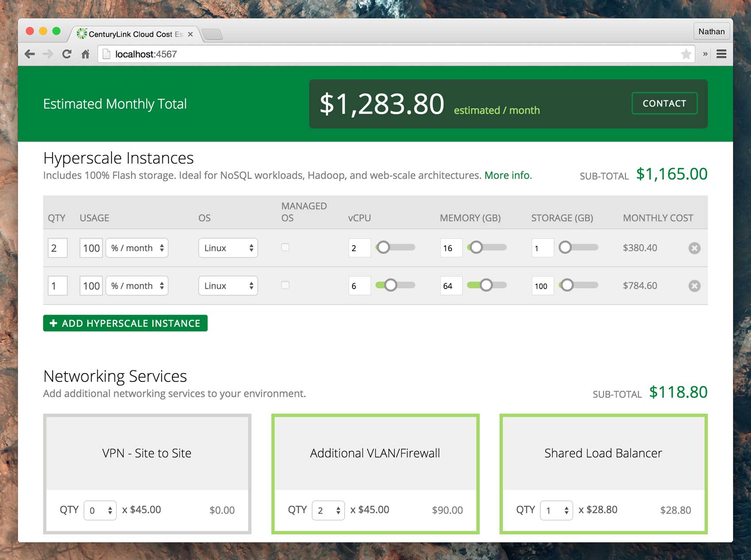This screenshot has height=560, width=751.
Task: Open VPN - Site to Site quantity dropdown
Action: point(100,510)
